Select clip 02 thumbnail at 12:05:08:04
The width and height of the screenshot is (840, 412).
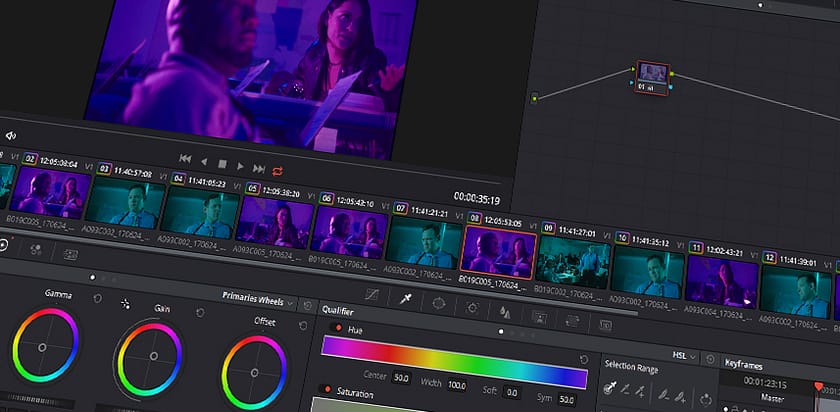tap(50, 192)
